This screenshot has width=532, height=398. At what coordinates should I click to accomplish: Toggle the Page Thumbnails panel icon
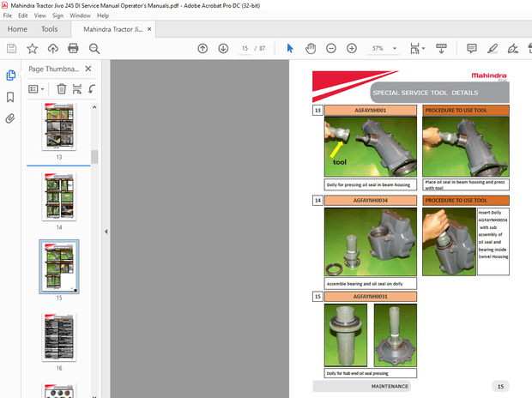[x=10, y=75]
